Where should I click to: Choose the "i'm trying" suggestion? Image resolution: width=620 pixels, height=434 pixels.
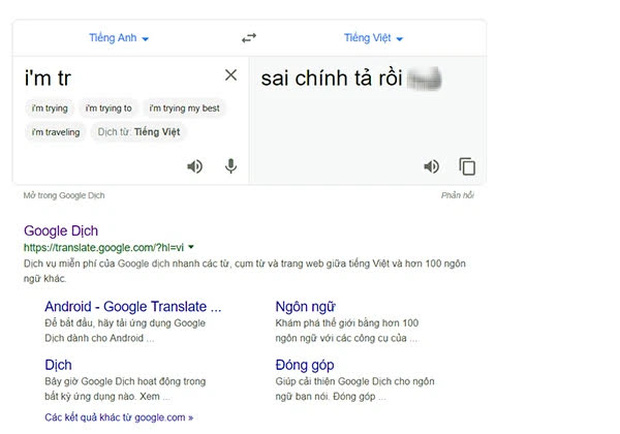pyautogui.click(x=47, y=108)
